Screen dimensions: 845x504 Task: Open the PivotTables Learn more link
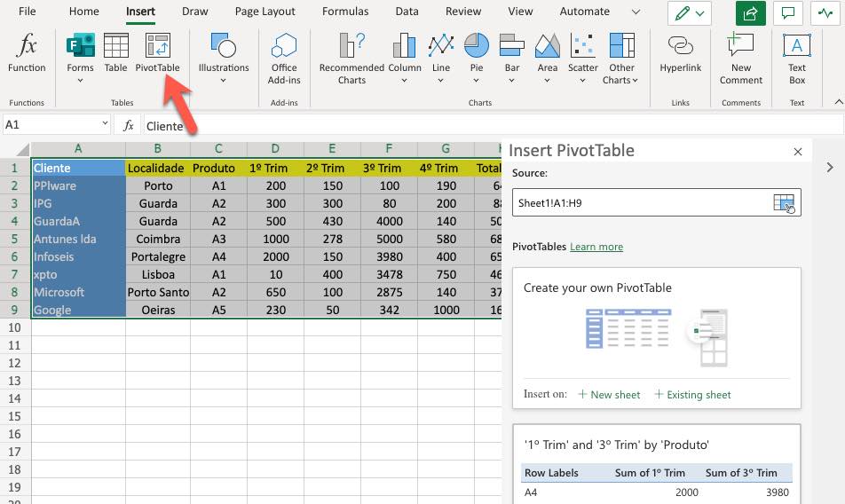[596, 247]
